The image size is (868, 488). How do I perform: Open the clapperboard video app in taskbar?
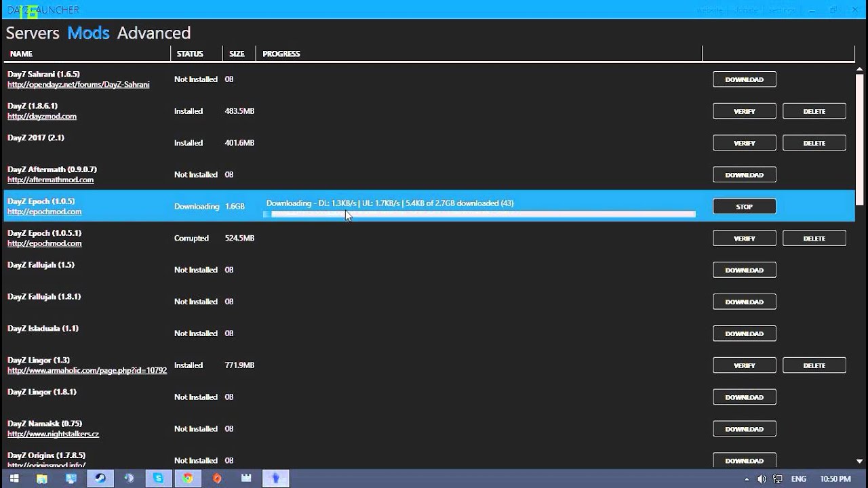coord(246,479)
